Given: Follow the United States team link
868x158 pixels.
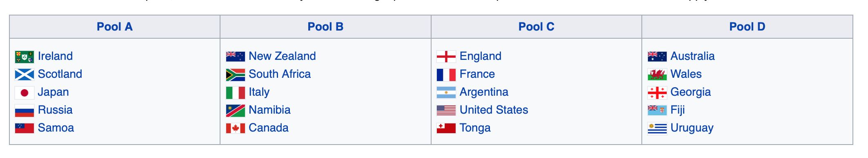Looking at the screenshot, I should coord(494,110).
